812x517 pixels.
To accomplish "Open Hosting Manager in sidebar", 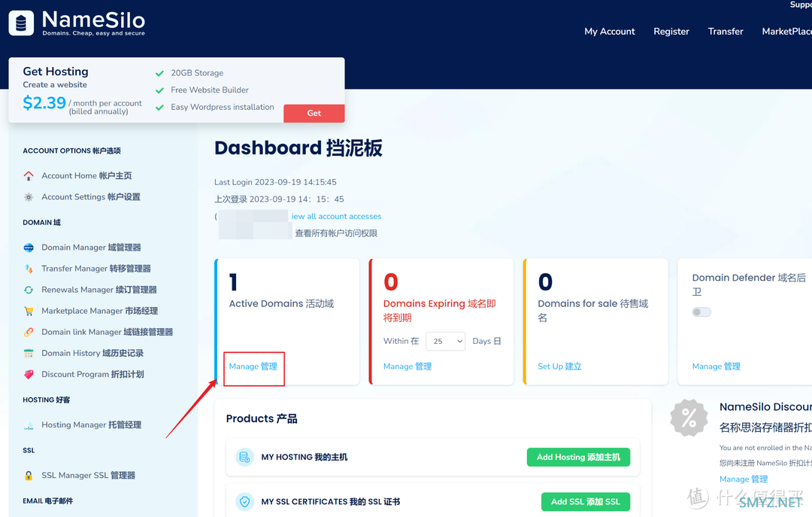I will point(91,425).
